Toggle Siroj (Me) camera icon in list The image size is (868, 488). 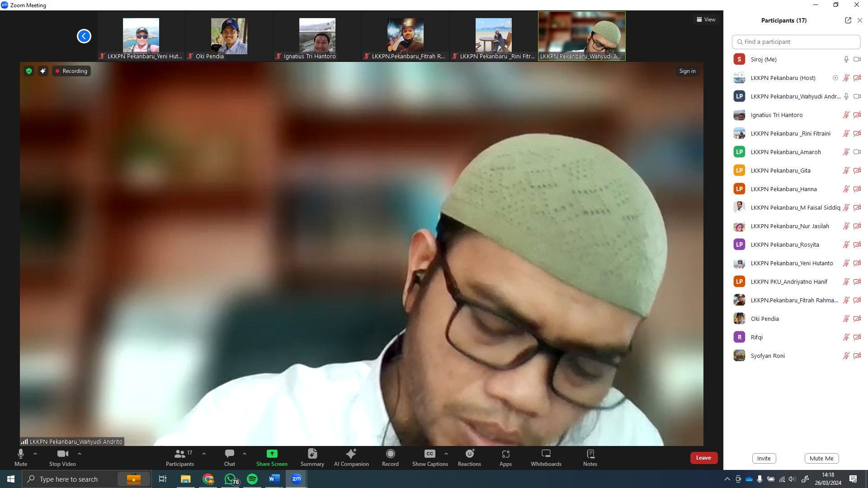[x=857, y=59]
